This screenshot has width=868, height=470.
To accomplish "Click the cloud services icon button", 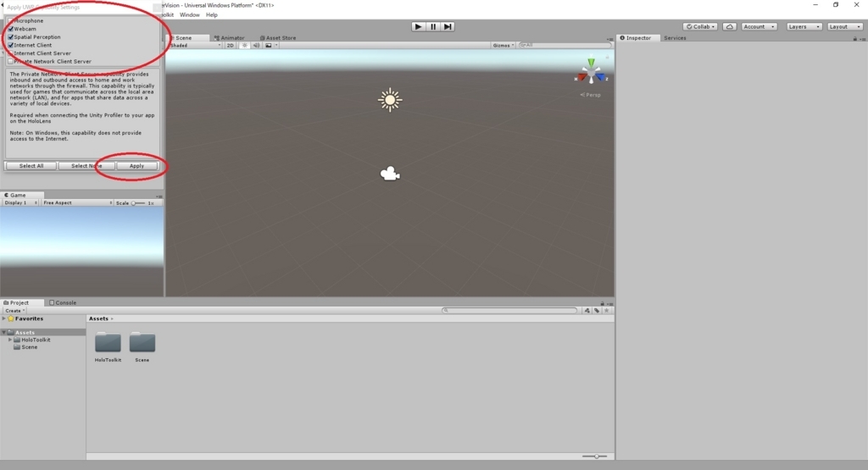I will point(730,26).
